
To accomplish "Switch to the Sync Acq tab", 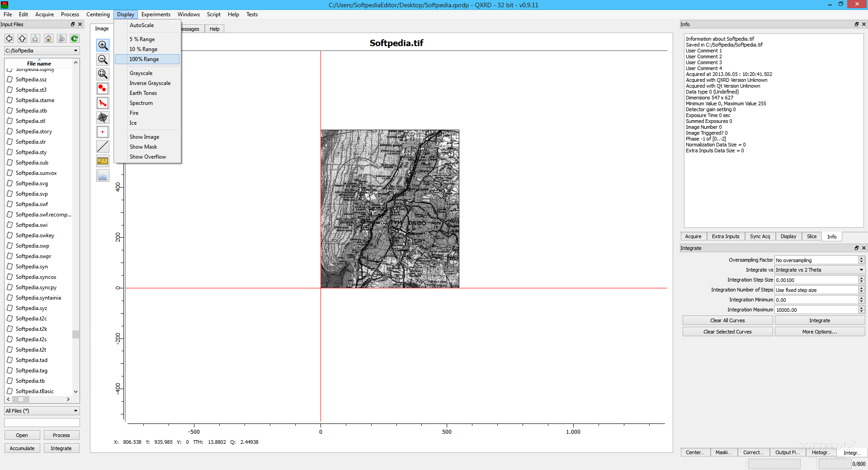I will (x=759, y=236).
